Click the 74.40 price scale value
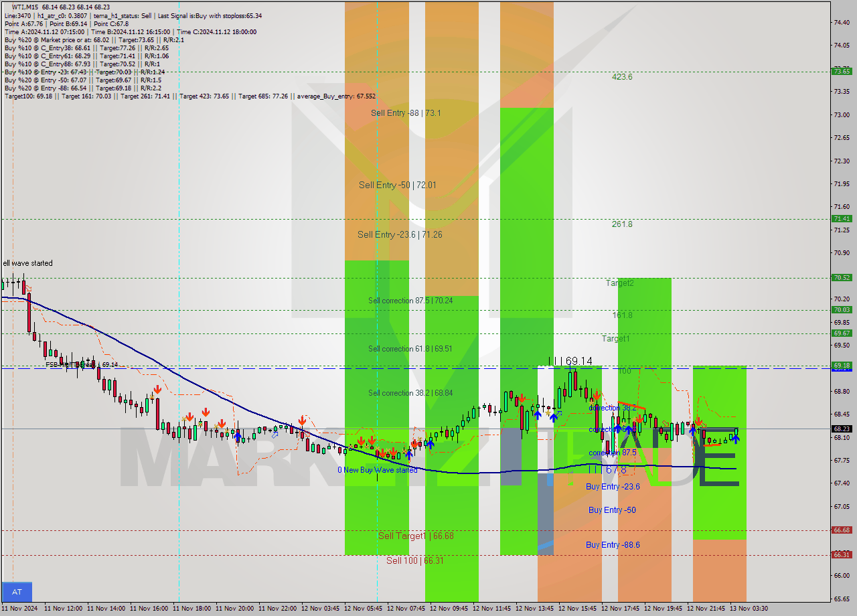Viewport: 857px width, 616px height. coord(842,22)
